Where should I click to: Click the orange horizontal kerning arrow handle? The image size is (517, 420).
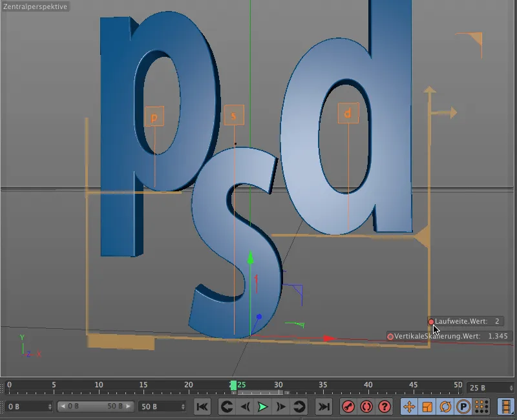tap(445, 112)
